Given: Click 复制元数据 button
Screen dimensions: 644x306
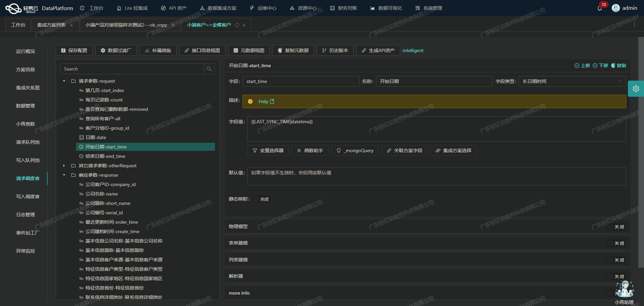Looking at the screenshot, I should (x=293, y=50).
